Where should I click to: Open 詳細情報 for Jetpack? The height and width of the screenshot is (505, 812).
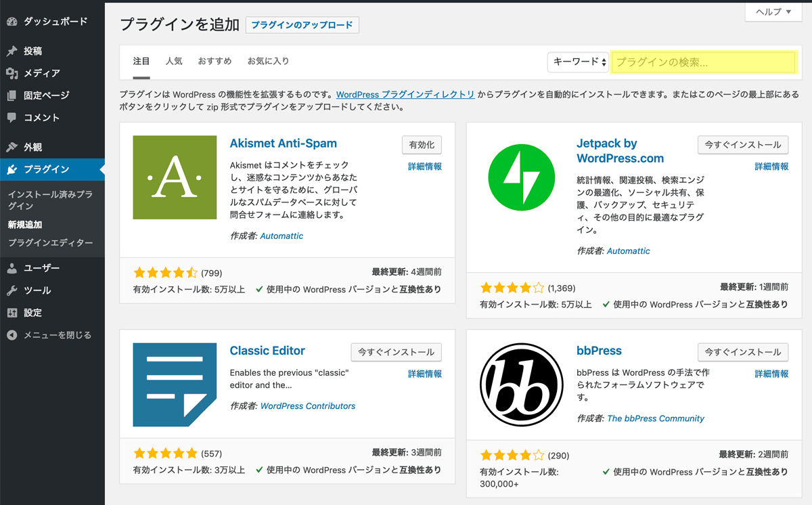coord(771,167)
